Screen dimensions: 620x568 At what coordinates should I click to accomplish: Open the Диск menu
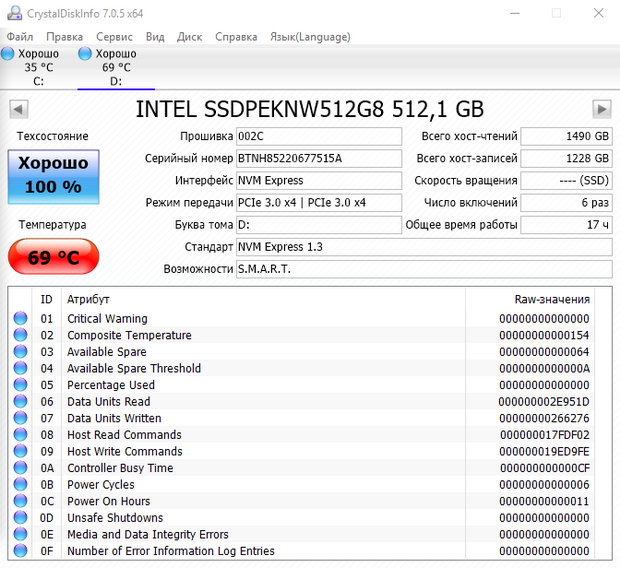189,37
